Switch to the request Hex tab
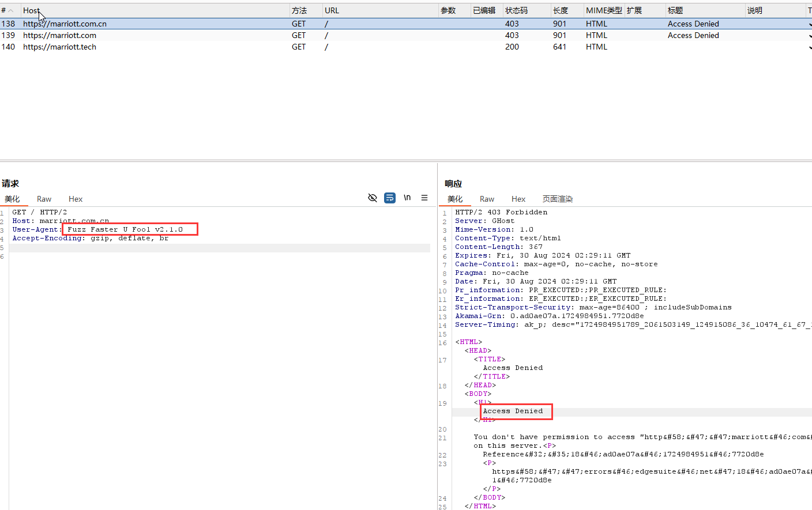This screenshot has width=812, height=510. click(76, 199)
